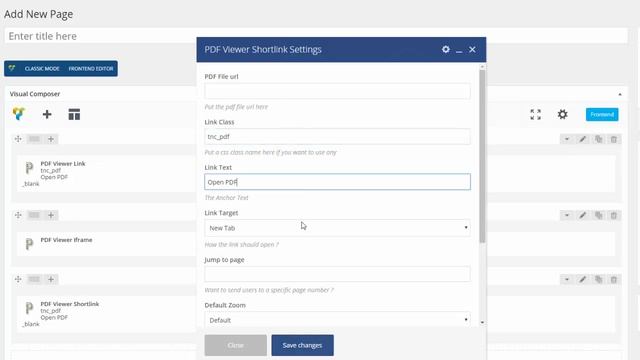640x360 pixels.
Task: Collapse the PDF Viewer Shortlink row toggle arrow
Action: click(567, 279)
